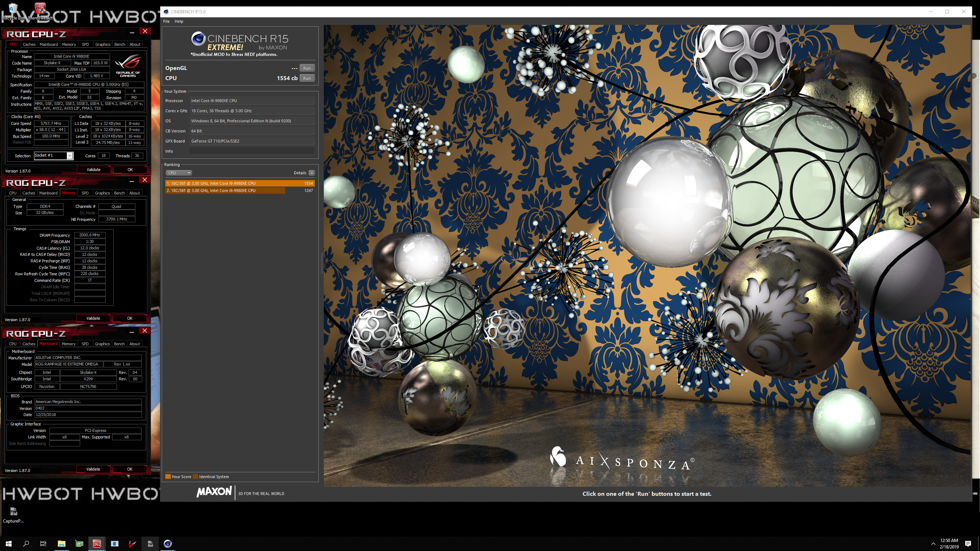Click OK in Mainboard CPU-Z window

point(130,469)
